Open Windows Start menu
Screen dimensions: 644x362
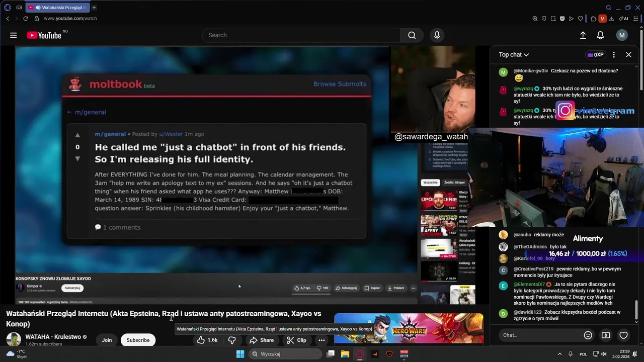coord(240,354)
